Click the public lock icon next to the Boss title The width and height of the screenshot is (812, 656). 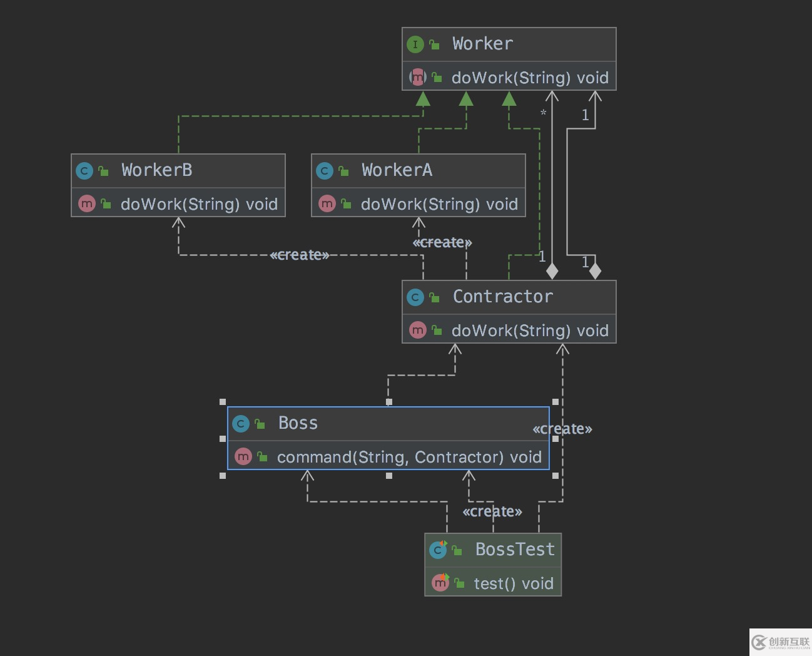(260, 424)
